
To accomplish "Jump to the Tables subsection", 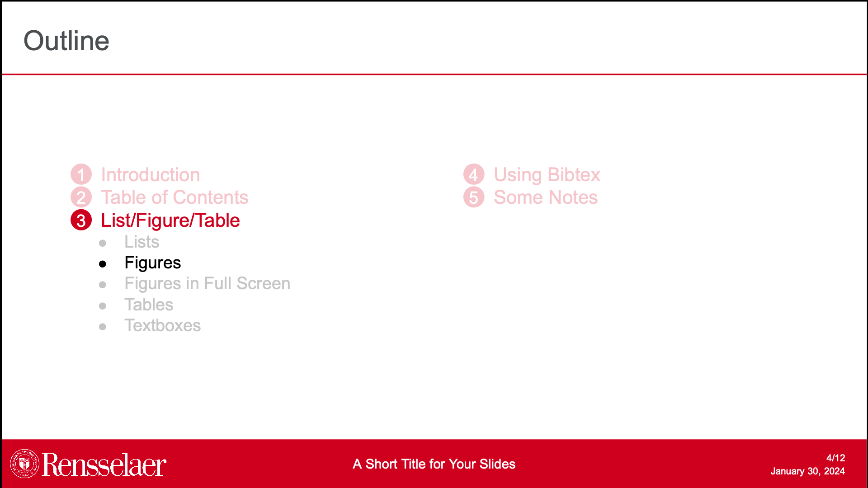I will [149, 305].
